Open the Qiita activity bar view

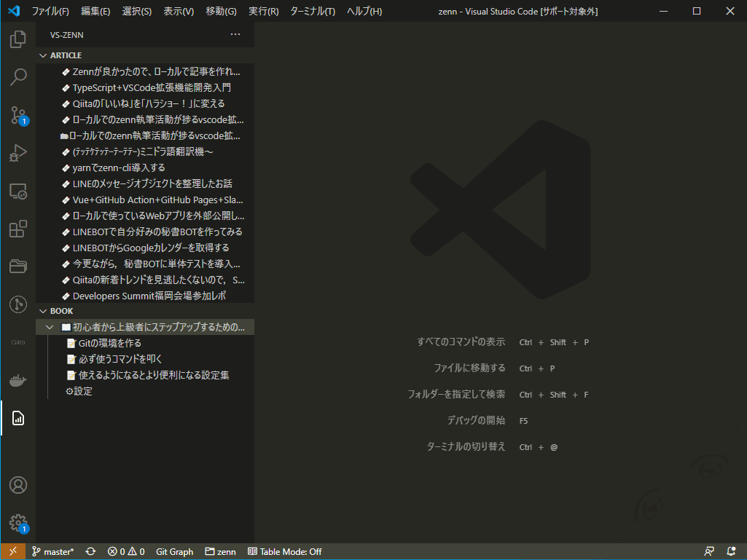point(18,342)
